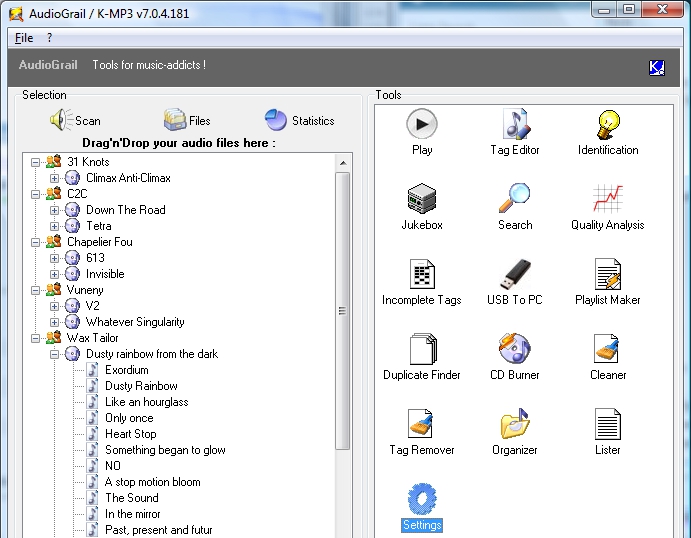Click the AudioGrail title bar app icon
The image size is (691, 538).
(x=16, y=14)
